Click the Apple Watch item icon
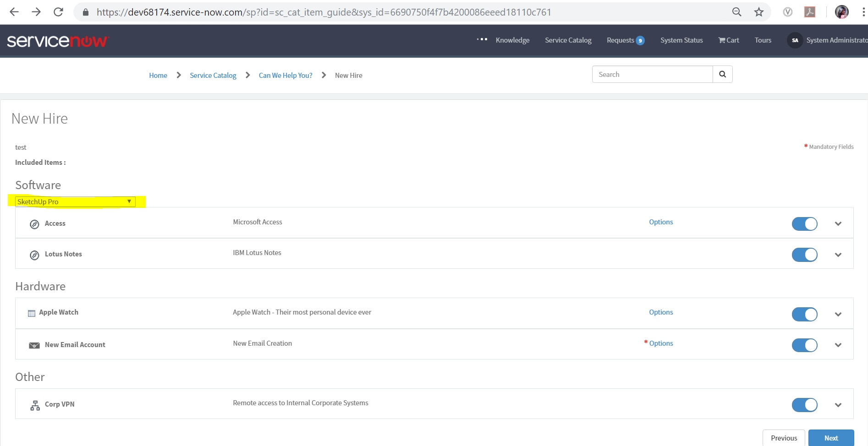Screen dimensions: 868x446 pyautogui.click(x=32, y=313)
